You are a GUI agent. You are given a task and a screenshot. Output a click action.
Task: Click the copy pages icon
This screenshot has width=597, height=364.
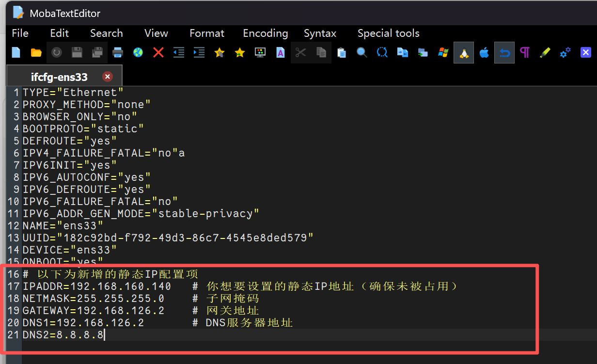[321, 52]
